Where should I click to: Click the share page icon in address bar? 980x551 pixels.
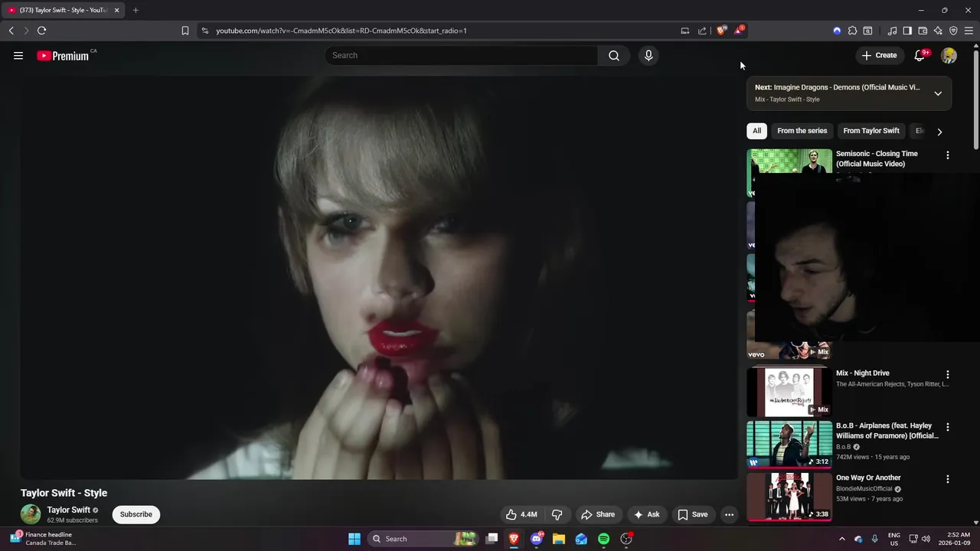pos(702,31)
